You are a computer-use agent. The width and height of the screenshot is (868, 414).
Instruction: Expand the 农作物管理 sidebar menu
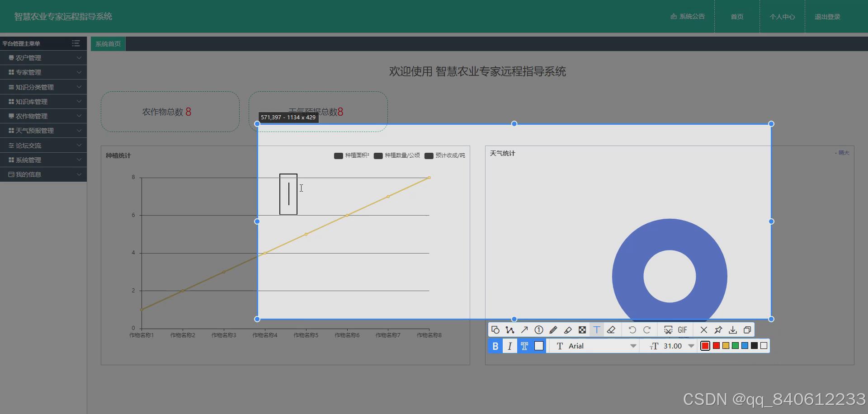tap(43, 116)
